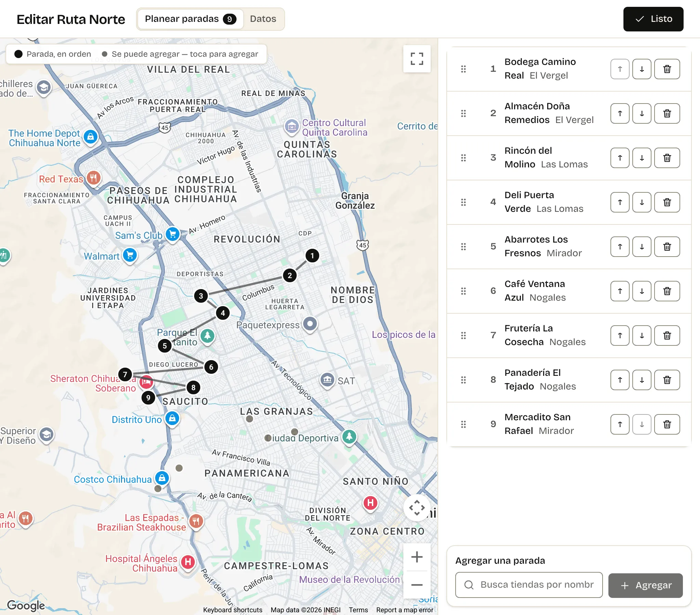Viewport: 700px width, 615px height.
Task: Delete Mercadito San Rafael stop
Action: click(667, 424)
